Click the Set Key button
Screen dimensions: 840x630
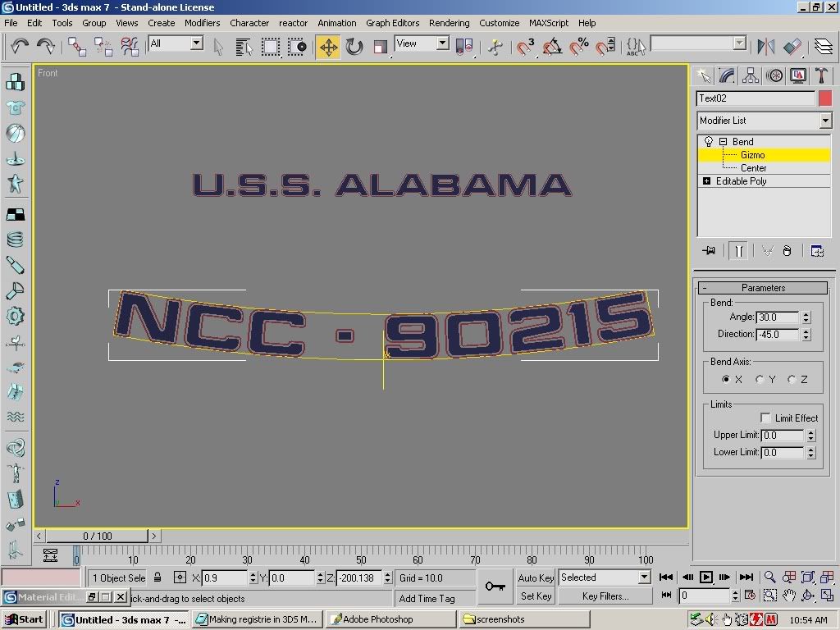click(x=536, y=596)
